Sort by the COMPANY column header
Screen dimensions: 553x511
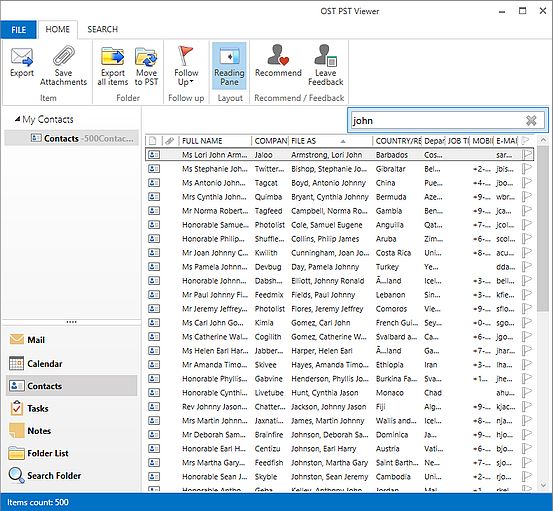(271, 141)
